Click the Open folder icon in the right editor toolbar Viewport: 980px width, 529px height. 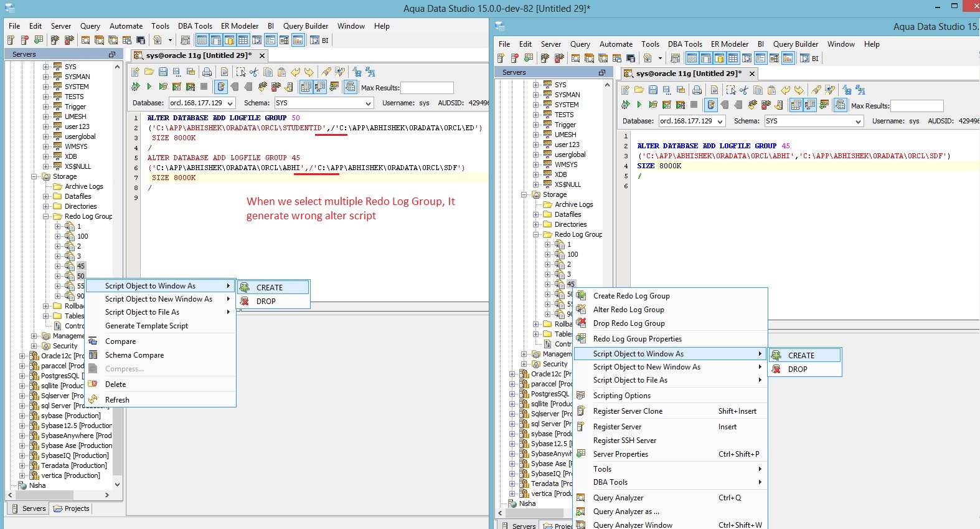639,90
